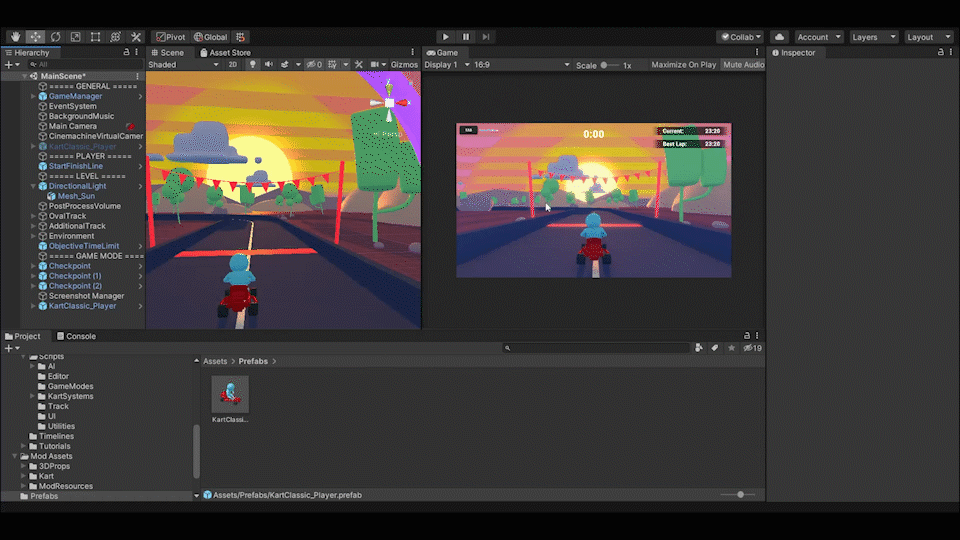
Task: Expand OvalTrack in Hierarchy
Action: click(33, 216)
